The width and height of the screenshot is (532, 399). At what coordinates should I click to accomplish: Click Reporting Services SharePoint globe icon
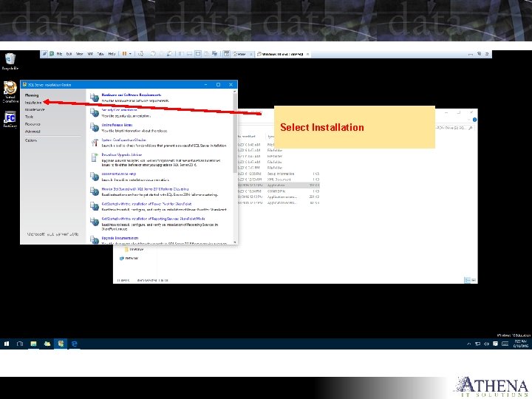(95, 221)
